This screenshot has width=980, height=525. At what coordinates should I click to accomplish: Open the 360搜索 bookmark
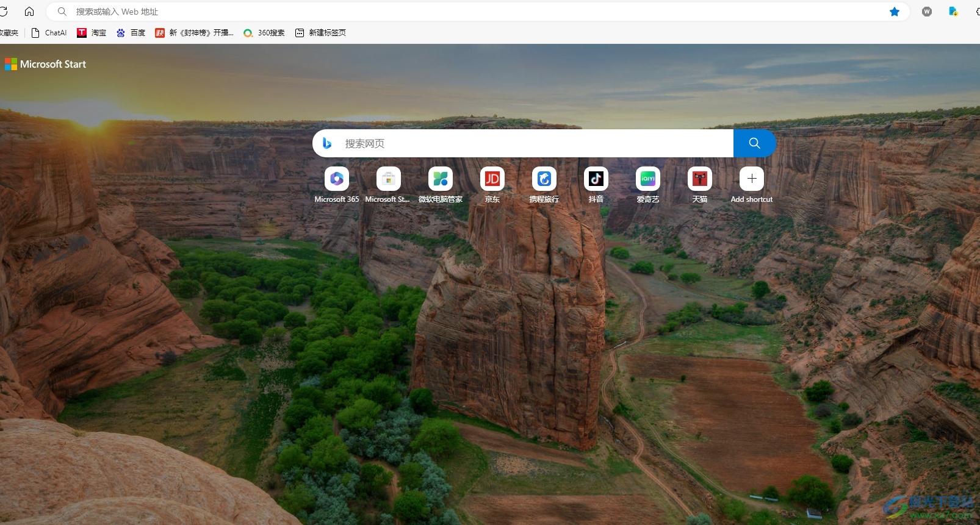(x=264, y=33)
